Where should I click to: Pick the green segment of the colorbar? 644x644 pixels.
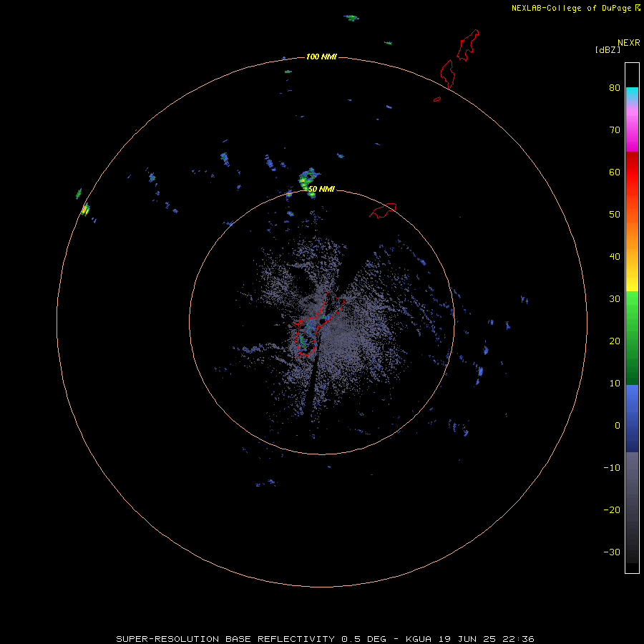point(632,338)
